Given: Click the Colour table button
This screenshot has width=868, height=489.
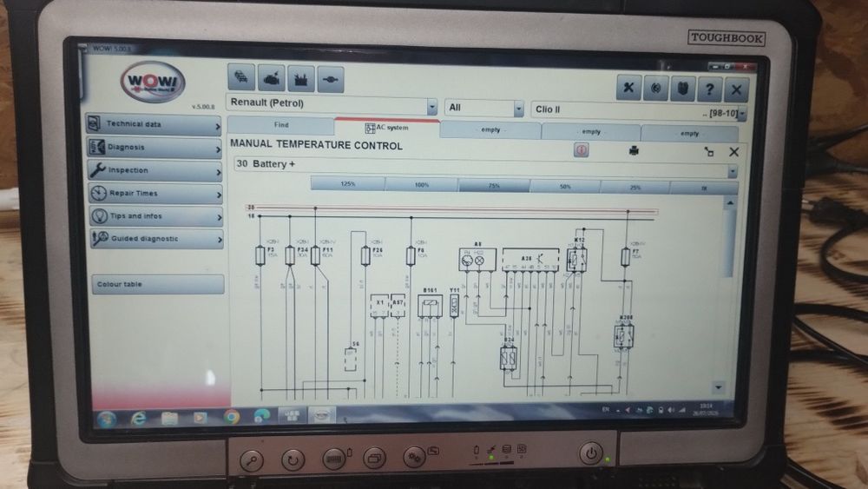Looking at the screenshot, I should click(158, 284).
